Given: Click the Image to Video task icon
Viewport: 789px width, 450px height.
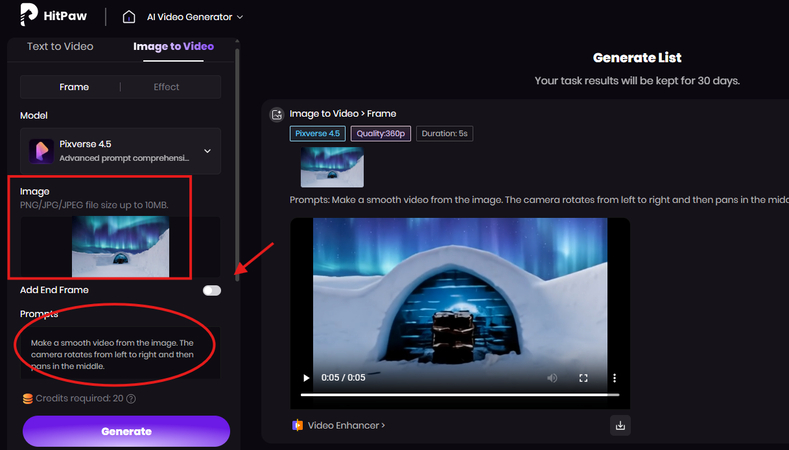Looking at the screenshot, I should [277, 114].
